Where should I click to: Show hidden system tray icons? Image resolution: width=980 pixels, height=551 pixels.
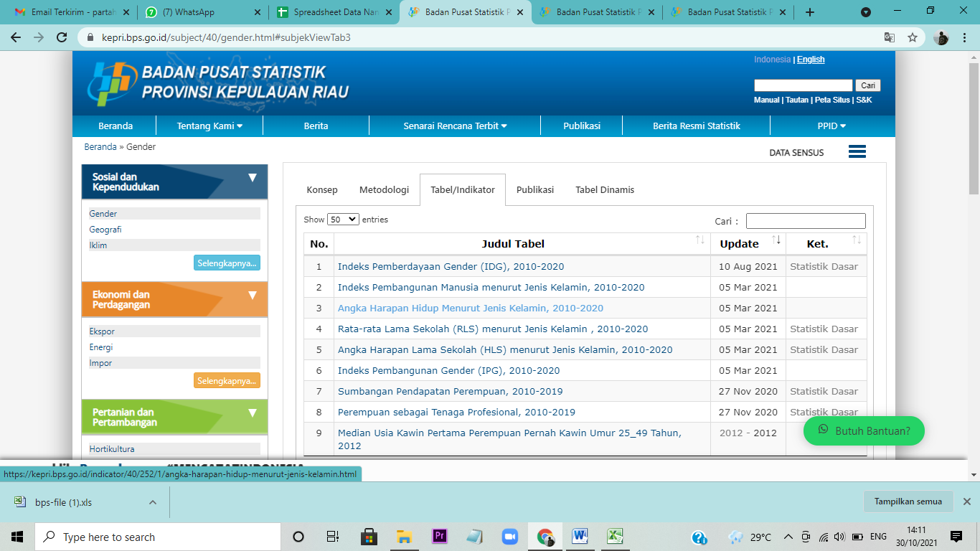point(788,537)
